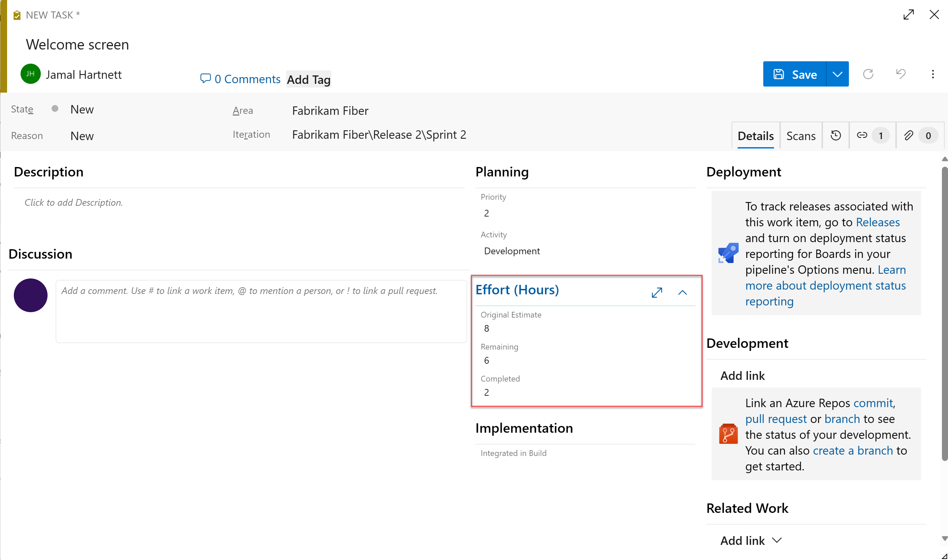This screenshot has height=560, width=948.
Task: Click the Add Tag button
Action: (x=309, y=79)
